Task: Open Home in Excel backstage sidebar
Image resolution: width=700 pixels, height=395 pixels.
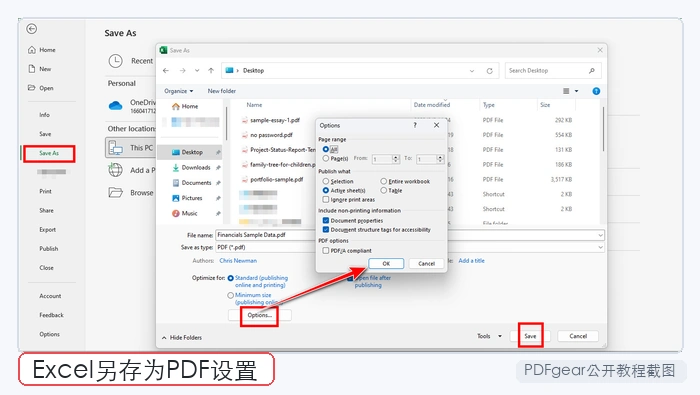Action: tap(42, 50)
